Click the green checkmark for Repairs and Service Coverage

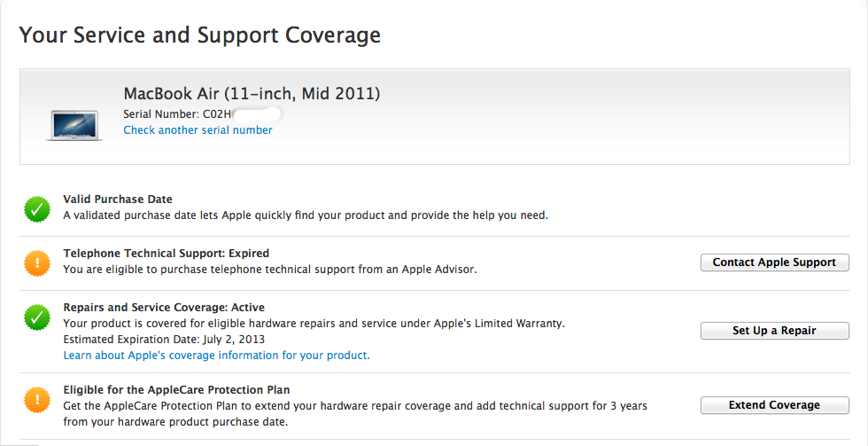click(x=37, y=317)
